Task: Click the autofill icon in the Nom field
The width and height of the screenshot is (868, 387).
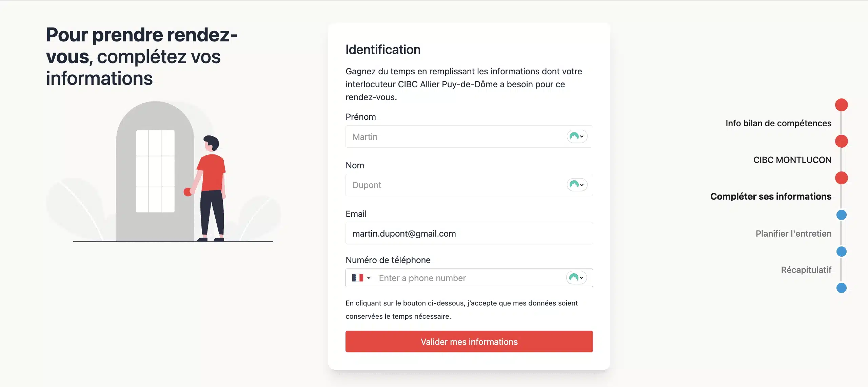Action: pos(577,185)
